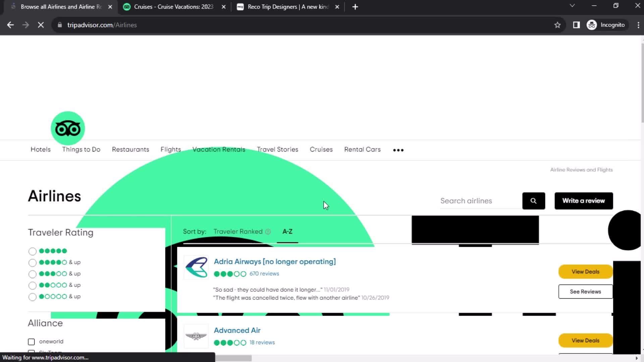Viewport: 644px width, 362px height.
Task: Click the browser back arrow icon
Action: pos(11,25)
